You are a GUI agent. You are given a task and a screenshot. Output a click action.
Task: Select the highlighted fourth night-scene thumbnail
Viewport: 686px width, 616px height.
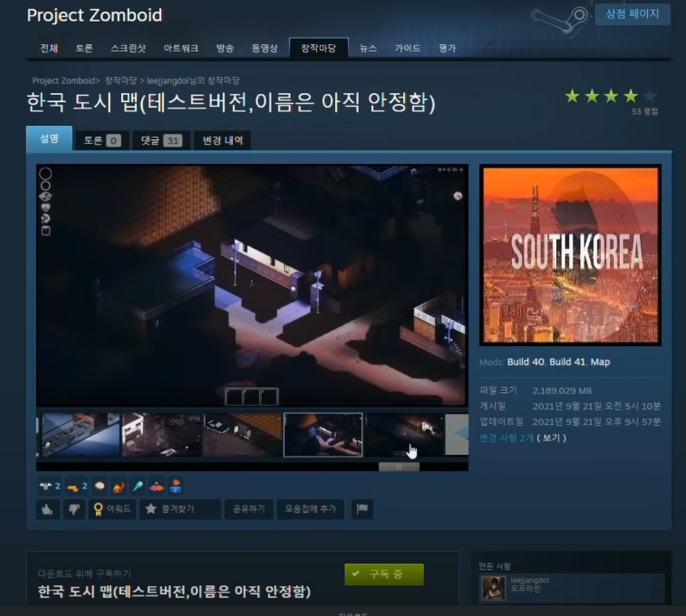tap(323, 435)
